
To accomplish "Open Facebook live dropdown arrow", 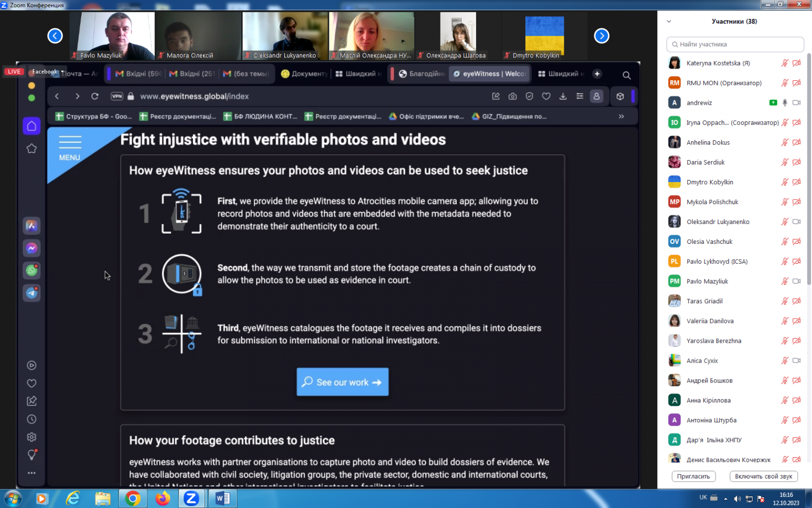I will point(62,72).
